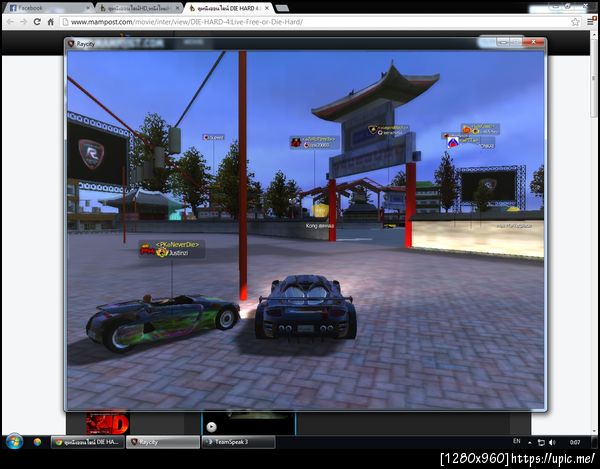Viewport: 600px width, 469px height.
Task: Switch to the TeamSpeak 3 taskbar button
Action: [x=238, y=442]
